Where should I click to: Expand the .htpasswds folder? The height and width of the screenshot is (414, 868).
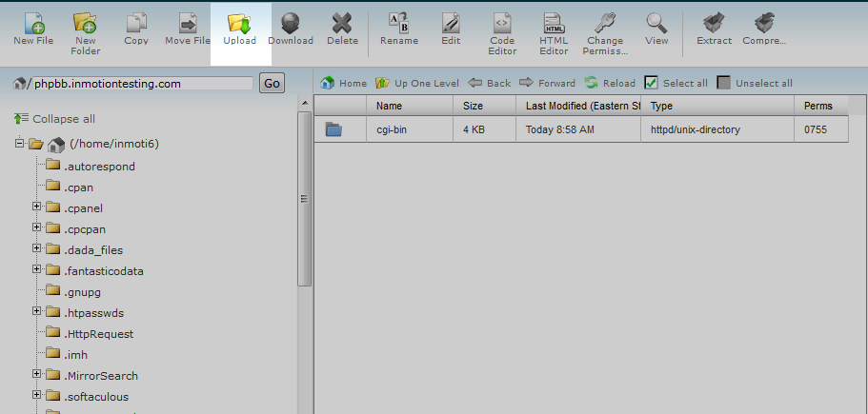36,311
